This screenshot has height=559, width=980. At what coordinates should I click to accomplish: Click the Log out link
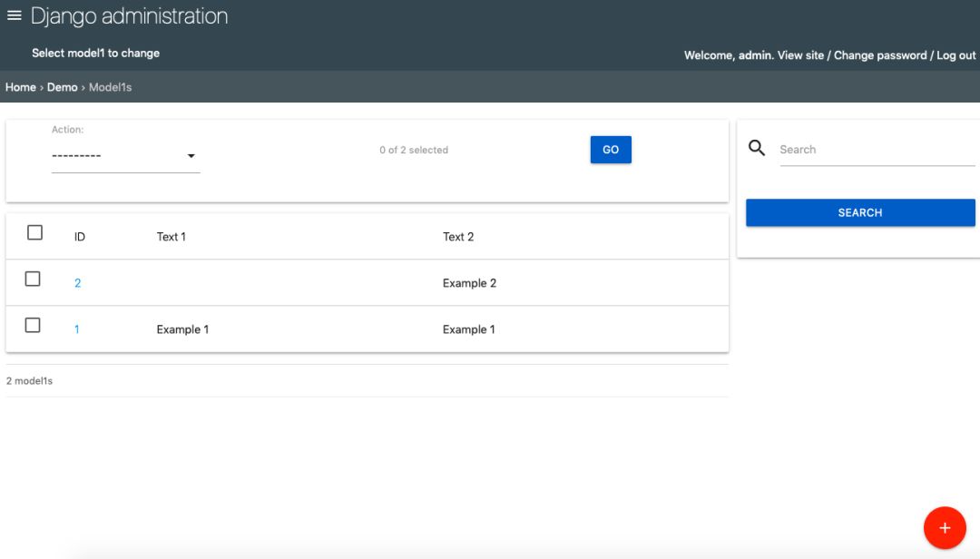(x=955, y=55)
